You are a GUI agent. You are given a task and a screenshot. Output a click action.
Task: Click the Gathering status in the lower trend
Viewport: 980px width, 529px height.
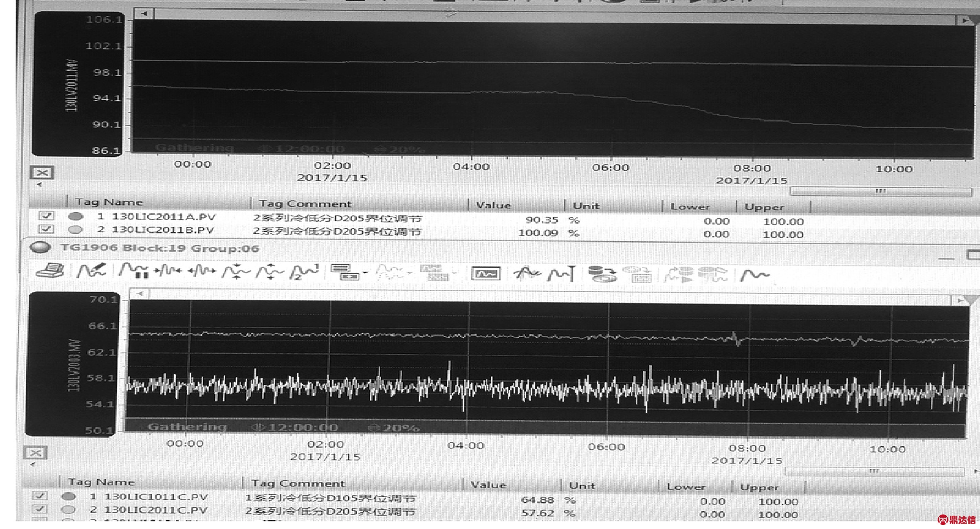pos(187,426)
